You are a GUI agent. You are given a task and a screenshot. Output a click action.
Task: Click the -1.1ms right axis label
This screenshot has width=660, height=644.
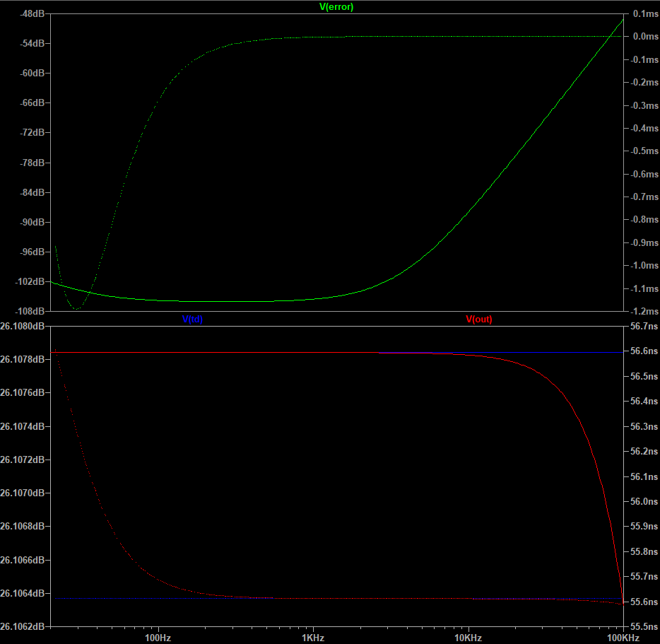644,288
